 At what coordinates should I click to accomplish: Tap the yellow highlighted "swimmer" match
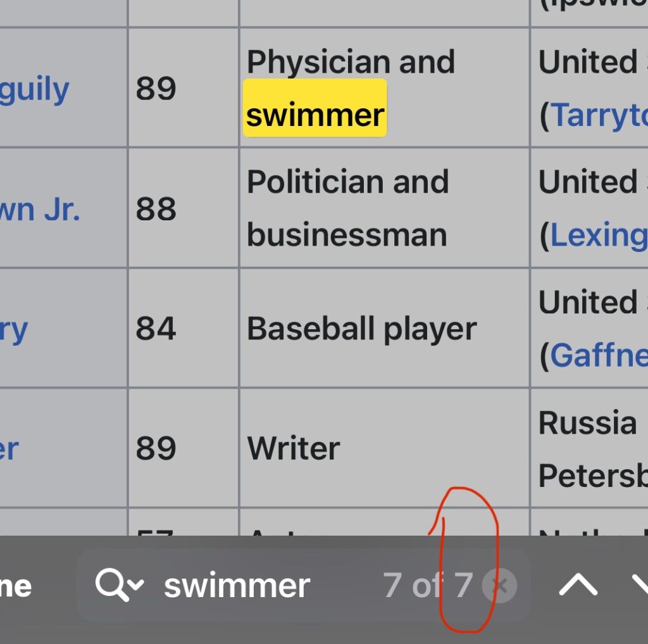point(315,115)
